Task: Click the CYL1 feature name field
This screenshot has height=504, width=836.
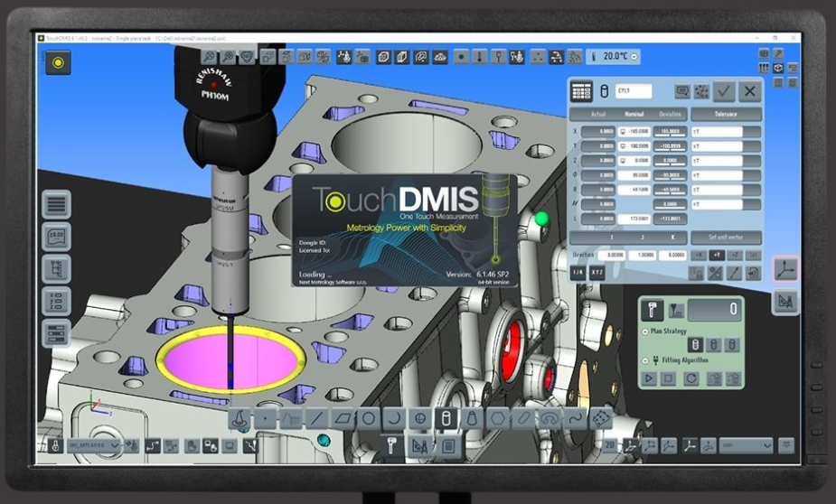Action: pos(634,91)
